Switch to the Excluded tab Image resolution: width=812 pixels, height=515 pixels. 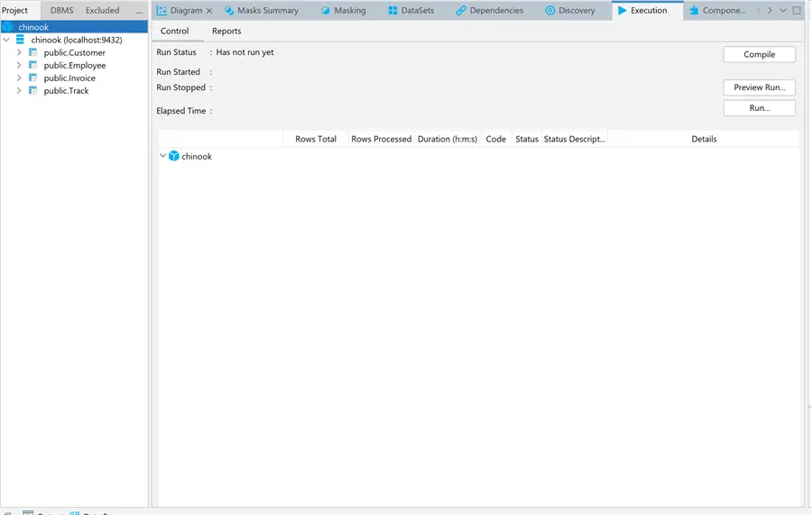102,10
